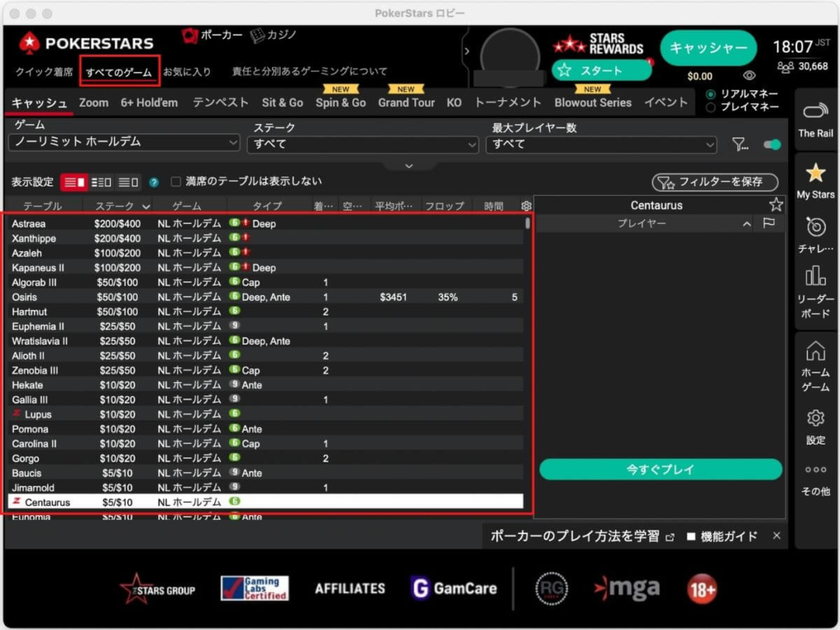Viewport: 840px width, 630px height.
Task: Open the トーナメント tab
Action: pyautogui.click(x=508, y=103)
